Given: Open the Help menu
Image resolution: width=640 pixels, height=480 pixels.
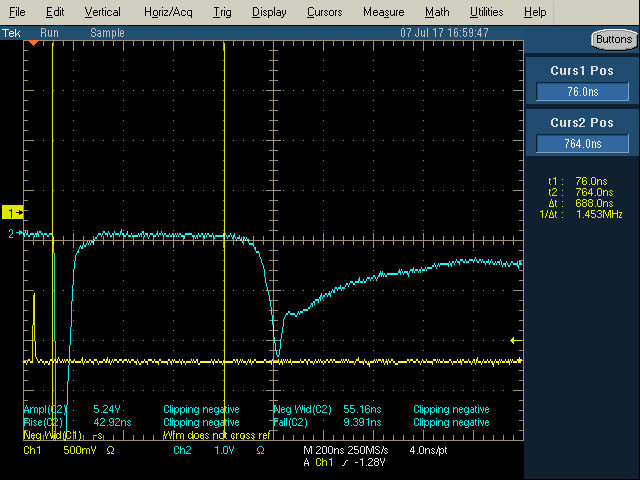Looking at the screenshot, I should 535,12.
